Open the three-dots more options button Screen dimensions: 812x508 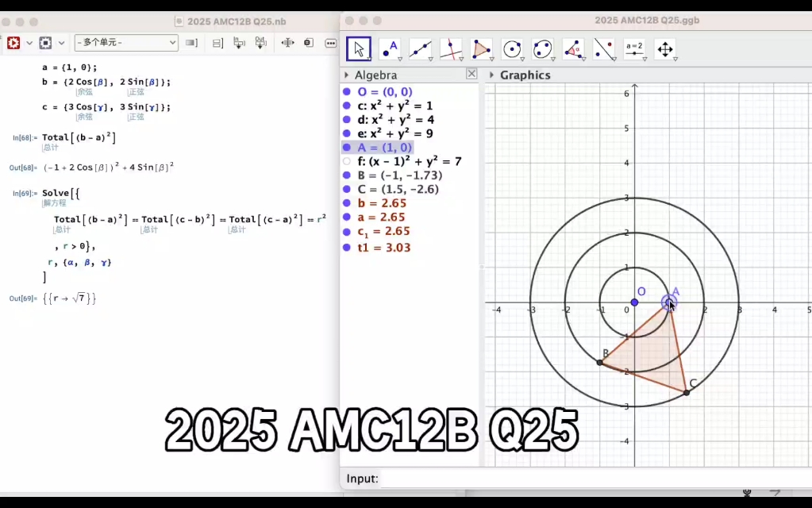pos(331,43)
